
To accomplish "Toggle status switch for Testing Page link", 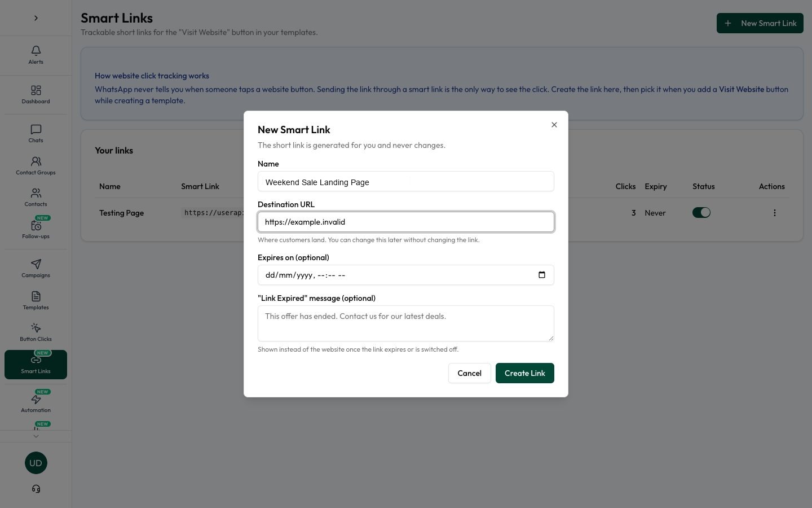I will (x=701, y=213).
